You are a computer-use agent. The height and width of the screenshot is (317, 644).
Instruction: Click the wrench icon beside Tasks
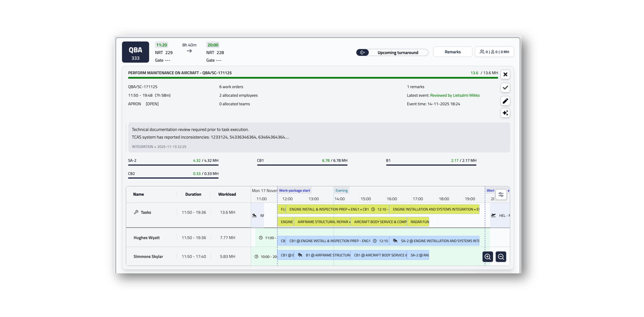(136, 212)
